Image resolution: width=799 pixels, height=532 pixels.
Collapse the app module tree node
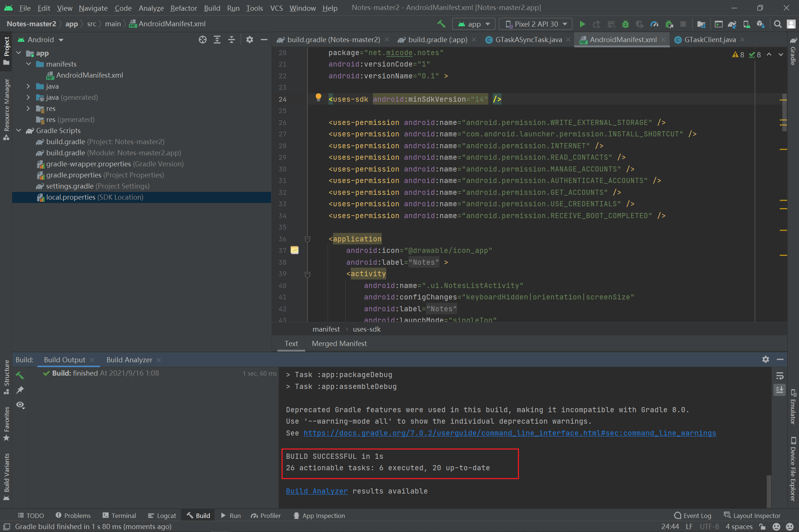tap(19, 53)
